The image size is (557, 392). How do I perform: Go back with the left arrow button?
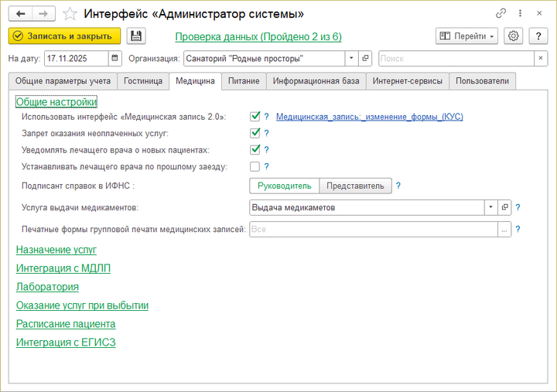click(x=21, y=14)
